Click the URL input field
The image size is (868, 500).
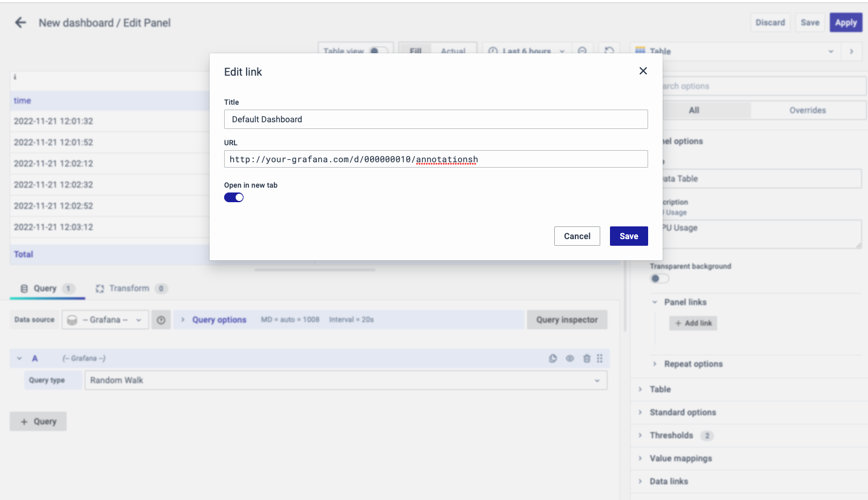[x=436, y=159]
